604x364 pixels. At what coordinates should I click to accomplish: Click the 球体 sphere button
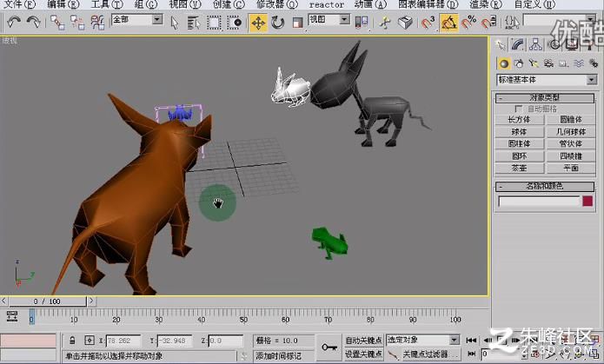coord(519,132)
